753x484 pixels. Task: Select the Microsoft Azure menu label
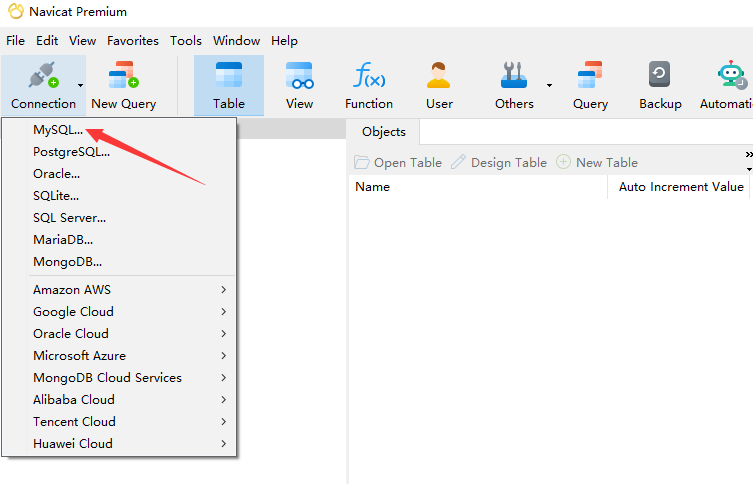[79, 356]
